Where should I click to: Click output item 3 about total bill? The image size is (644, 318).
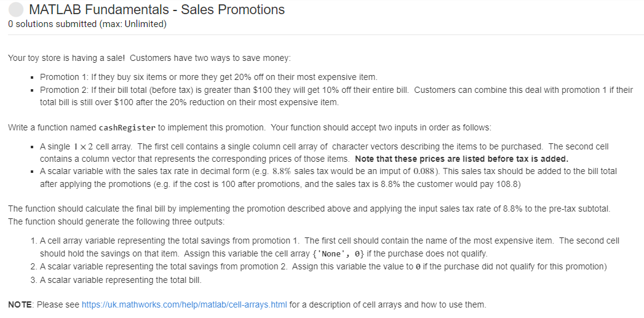click(x=121, y=280)
